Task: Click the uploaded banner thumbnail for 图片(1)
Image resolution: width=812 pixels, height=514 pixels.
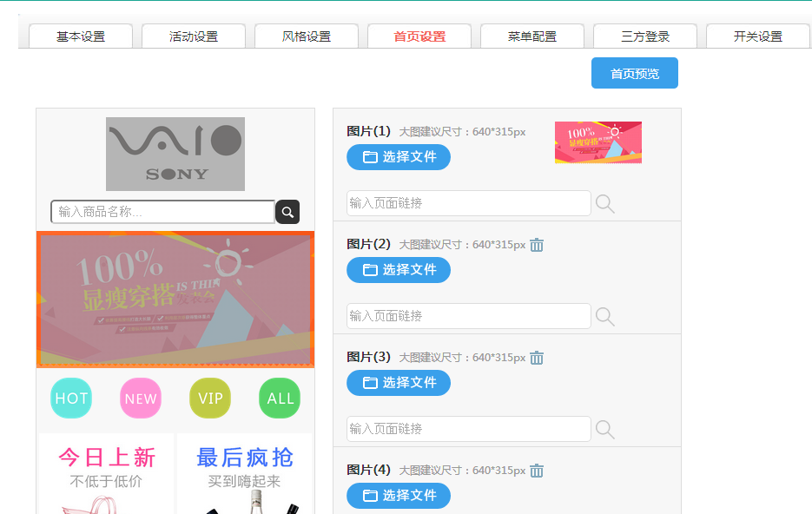Action: tap(598, 142)
